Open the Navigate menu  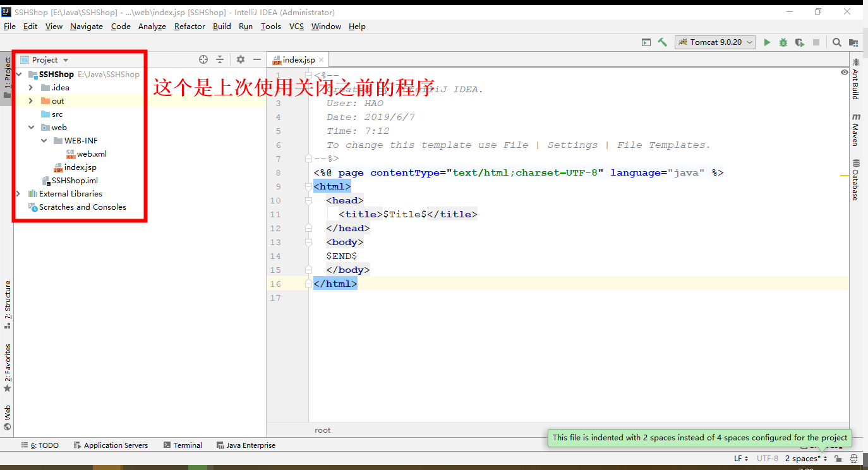point(87,27)
